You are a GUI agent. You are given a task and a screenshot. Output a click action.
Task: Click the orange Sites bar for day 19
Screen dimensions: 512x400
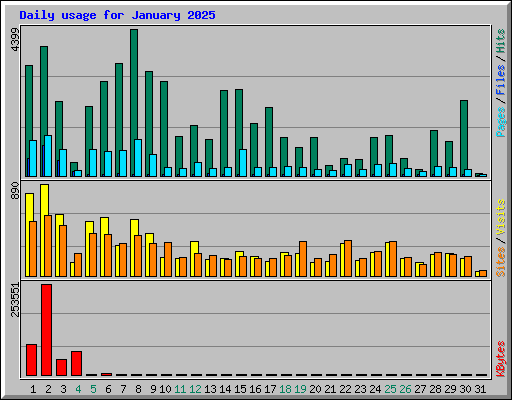[x=303, y=259]
